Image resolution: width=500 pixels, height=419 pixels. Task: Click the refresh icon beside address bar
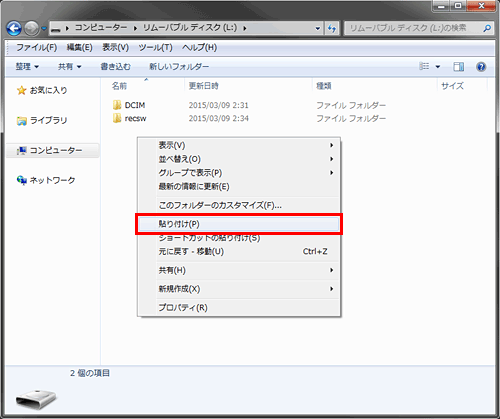pyautogui.click(x=332, y=28)
